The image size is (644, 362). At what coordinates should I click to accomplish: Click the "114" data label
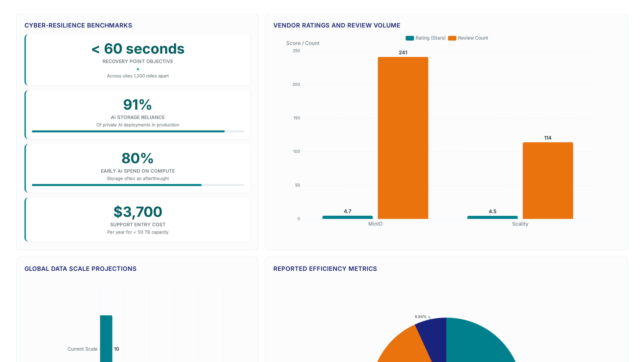[x=548, y=138]
